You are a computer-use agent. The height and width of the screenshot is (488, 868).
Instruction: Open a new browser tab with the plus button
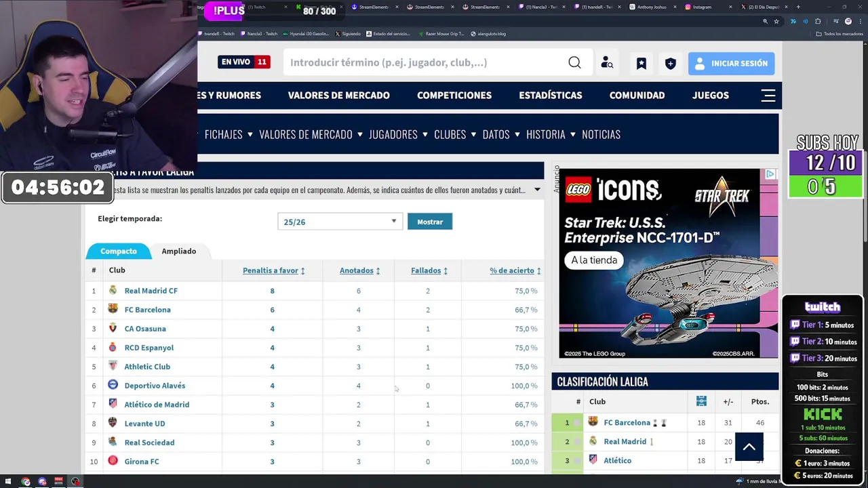coord(798,7)
